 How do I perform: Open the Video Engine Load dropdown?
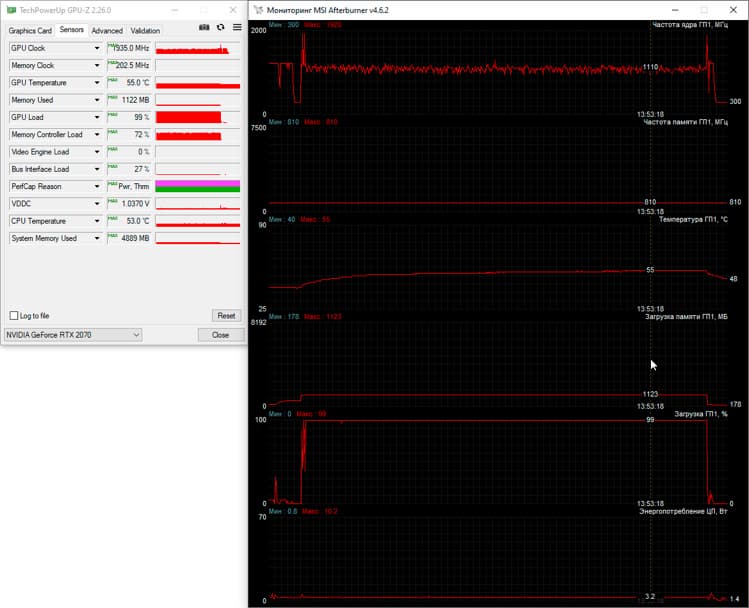pos(97,152)
